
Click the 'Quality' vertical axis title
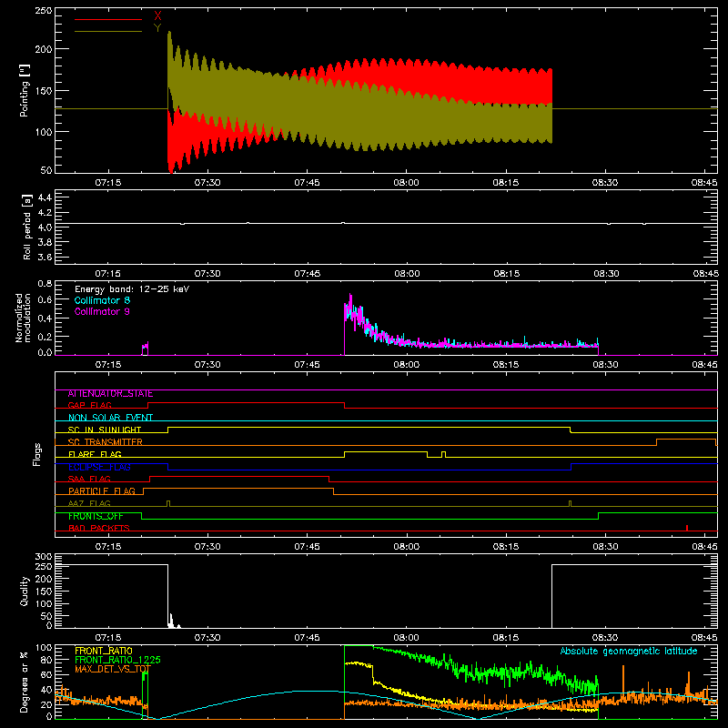coord(25,591)
